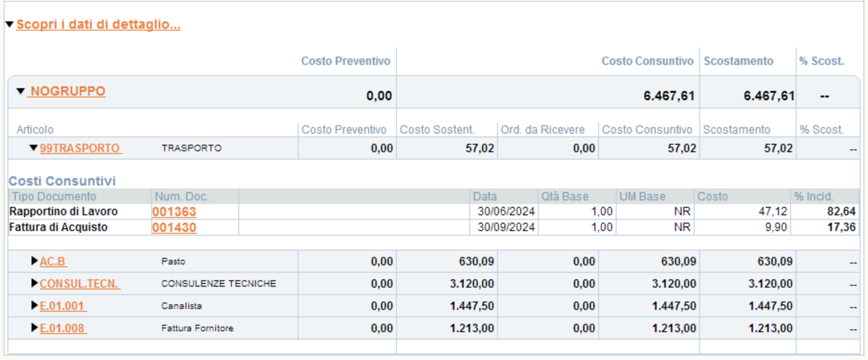Click the 'Data' column header
This screenshot has height=360, width=868.
click(485, 196)
